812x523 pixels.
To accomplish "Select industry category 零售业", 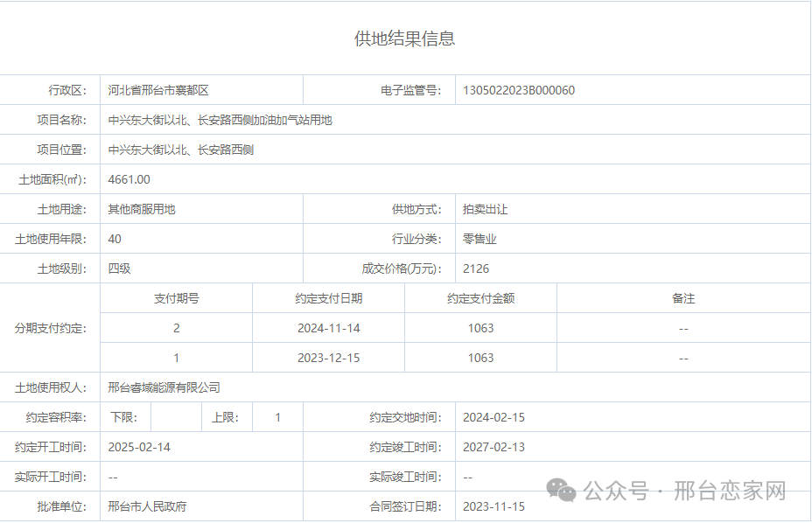I will pos(479,240).
